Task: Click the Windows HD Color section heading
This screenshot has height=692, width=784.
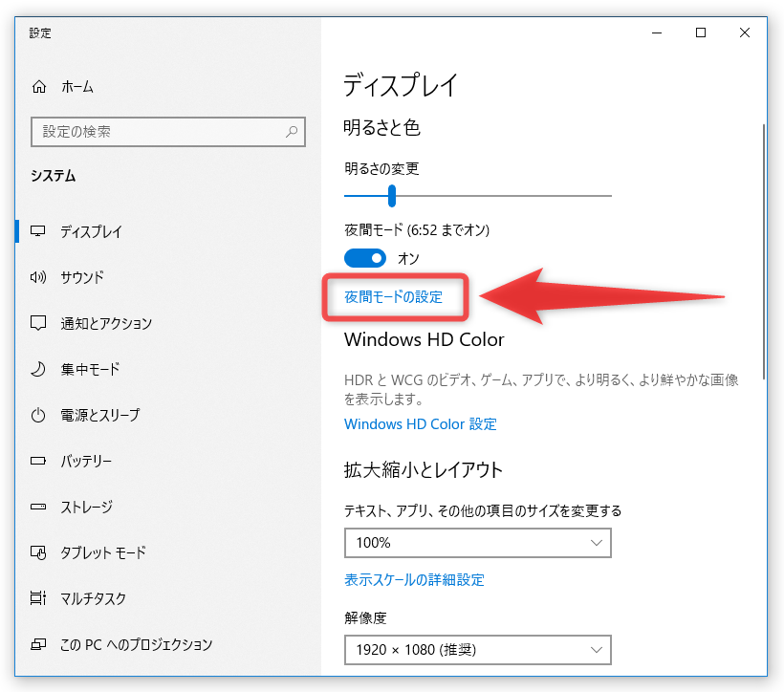Action: pos(424,339)
